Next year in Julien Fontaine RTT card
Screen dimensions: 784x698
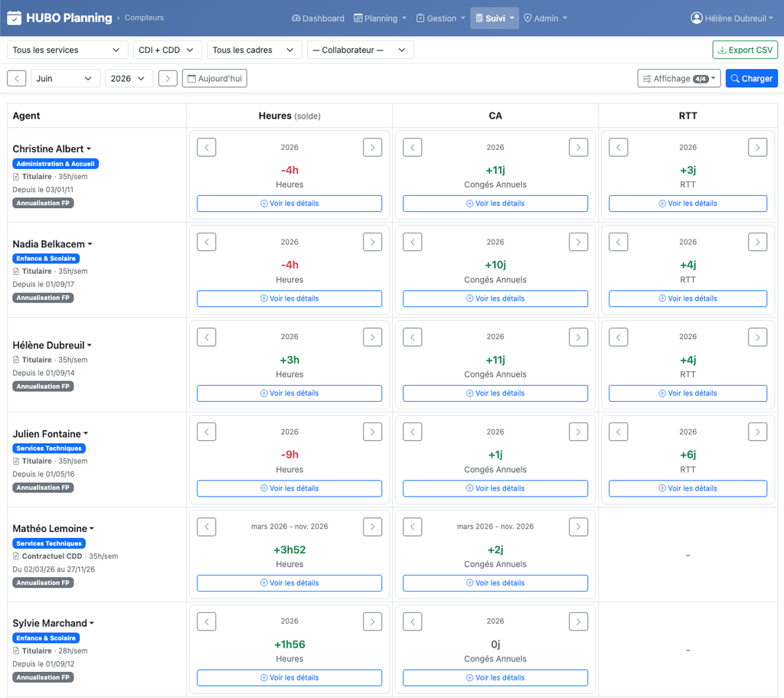[757, 432]
